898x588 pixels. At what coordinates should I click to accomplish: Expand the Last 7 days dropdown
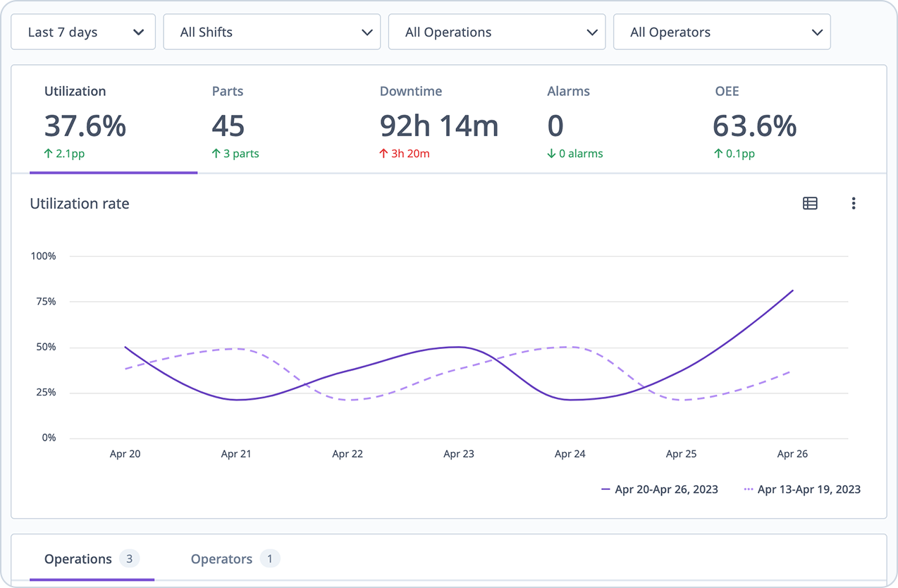83,32
